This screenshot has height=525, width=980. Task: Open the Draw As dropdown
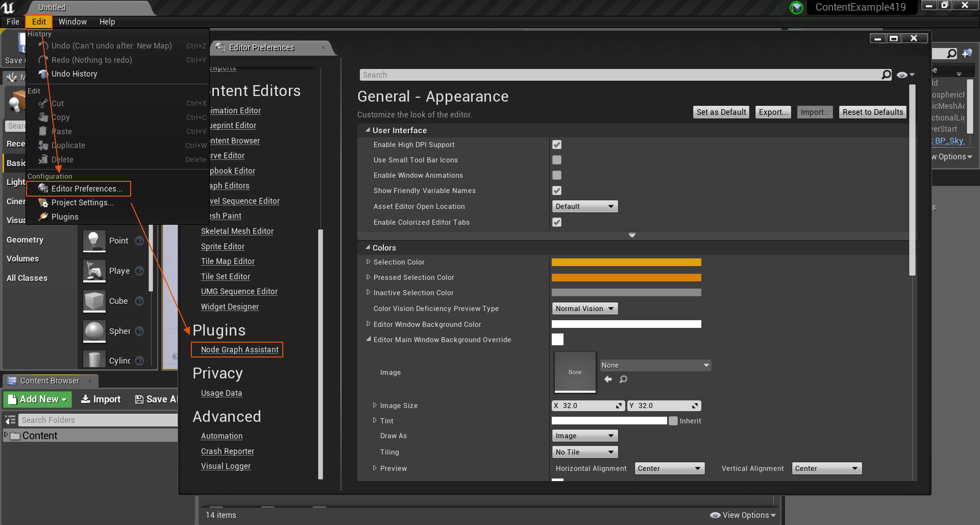(585, 436)
